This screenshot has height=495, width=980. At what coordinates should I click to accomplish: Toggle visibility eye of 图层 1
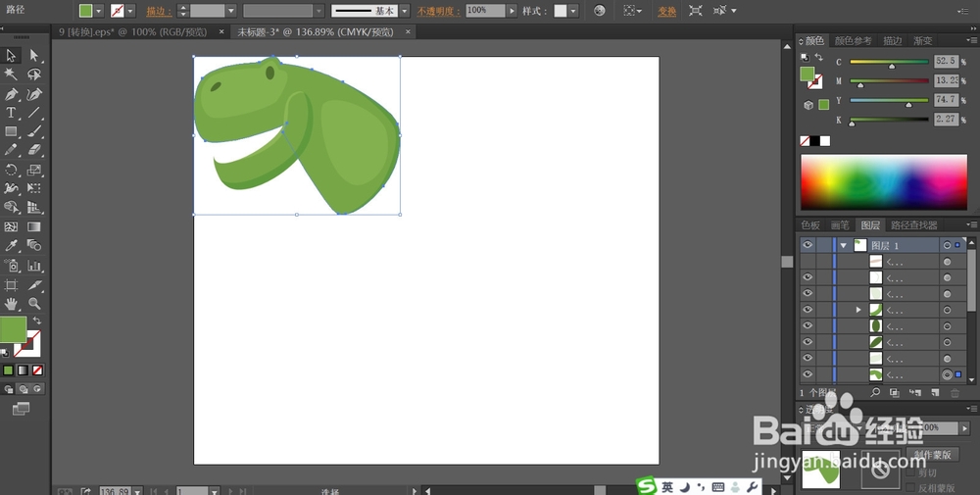(808, 245)
